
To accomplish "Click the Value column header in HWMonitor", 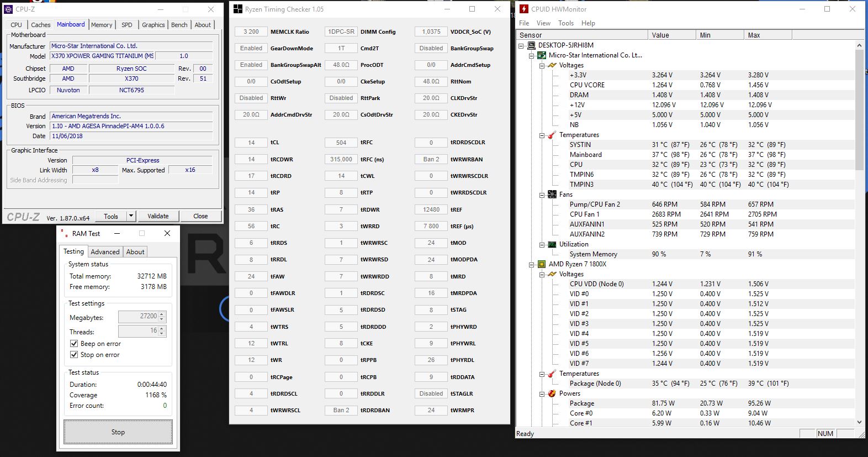I will (x=671, y=35).
